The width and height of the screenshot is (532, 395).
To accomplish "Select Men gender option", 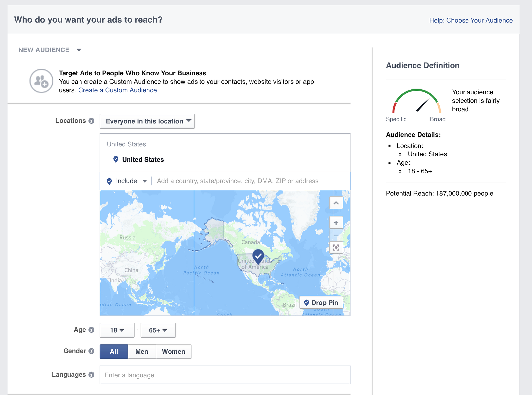I will pyautogui.click(x=142, y=351).
